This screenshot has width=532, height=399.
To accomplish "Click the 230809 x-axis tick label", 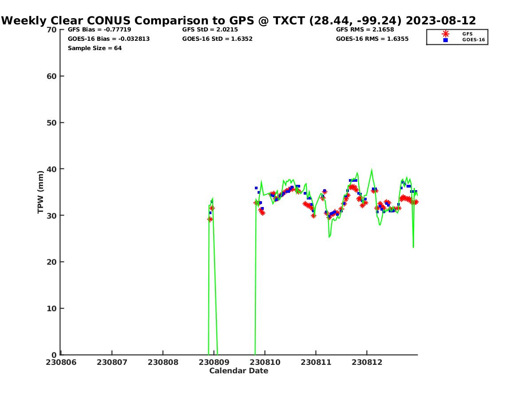I will [x=214, y=362].
